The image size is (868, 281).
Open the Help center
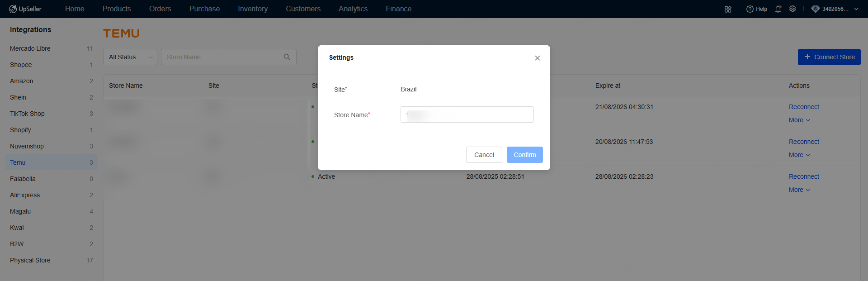coord(757,9)
